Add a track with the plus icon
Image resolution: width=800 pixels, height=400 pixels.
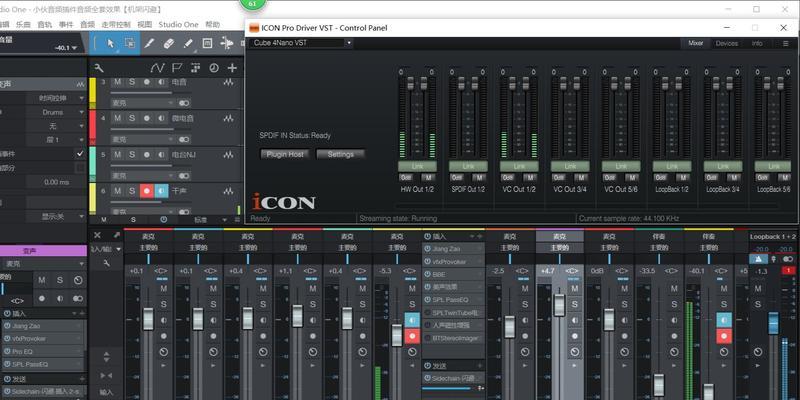tap(232, 68)
